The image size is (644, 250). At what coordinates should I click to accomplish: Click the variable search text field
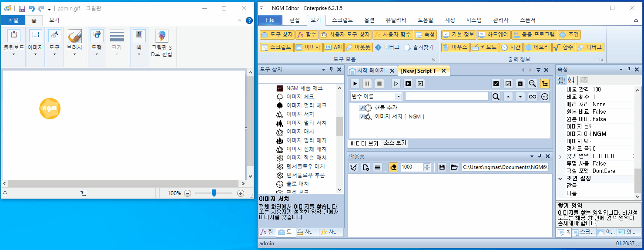point(446,96)
